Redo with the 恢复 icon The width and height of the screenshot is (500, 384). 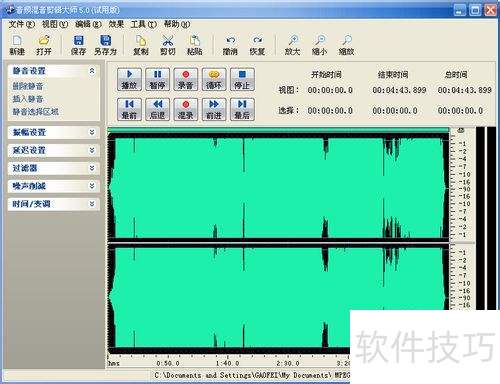[257, 45]
